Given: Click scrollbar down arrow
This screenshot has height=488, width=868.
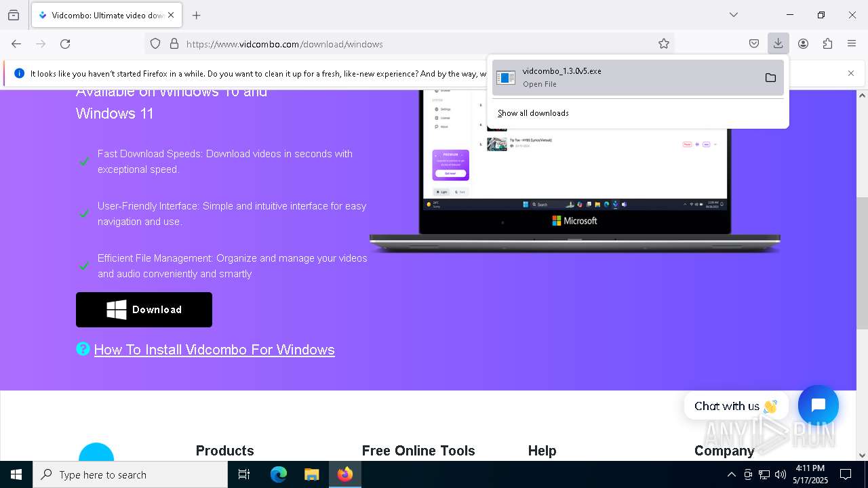Looking at the screenshot, I should tap(862, 455).
